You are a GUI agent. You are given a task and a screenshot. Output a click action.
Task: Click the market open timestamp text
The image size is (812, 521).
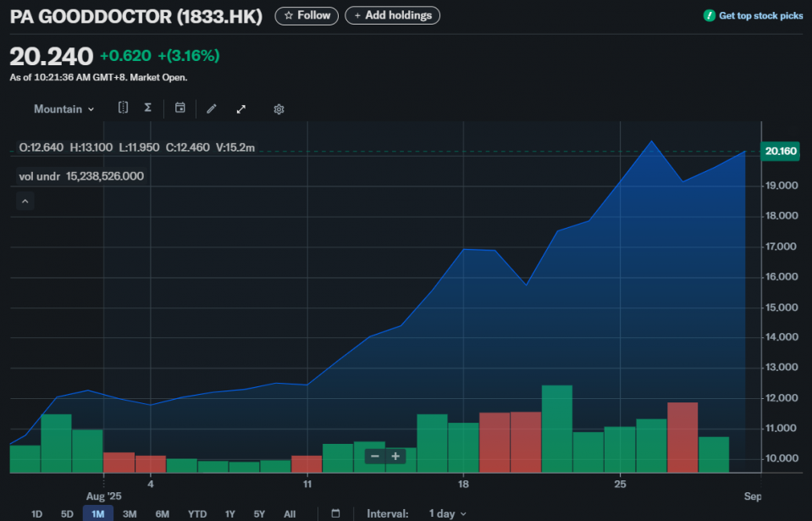(x=98, y=78)
